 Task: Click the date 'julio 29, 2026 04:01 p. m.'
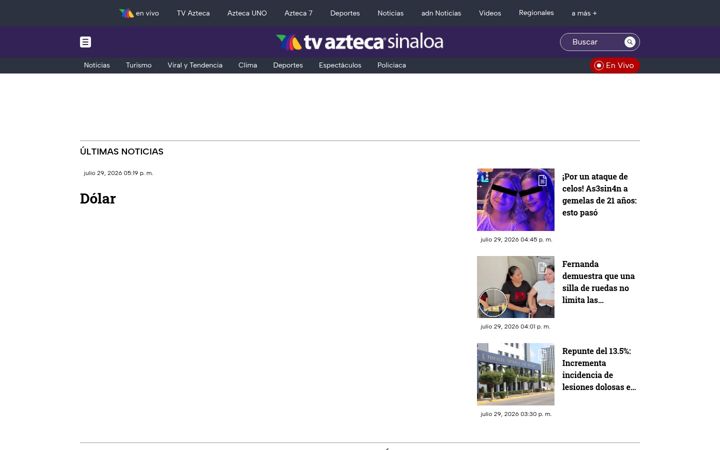[515, 327]
